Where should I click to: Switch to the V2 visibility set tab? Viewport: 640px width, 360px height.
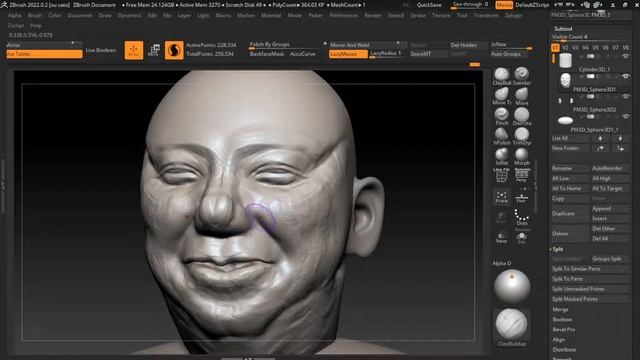click(x=565, y=48)
